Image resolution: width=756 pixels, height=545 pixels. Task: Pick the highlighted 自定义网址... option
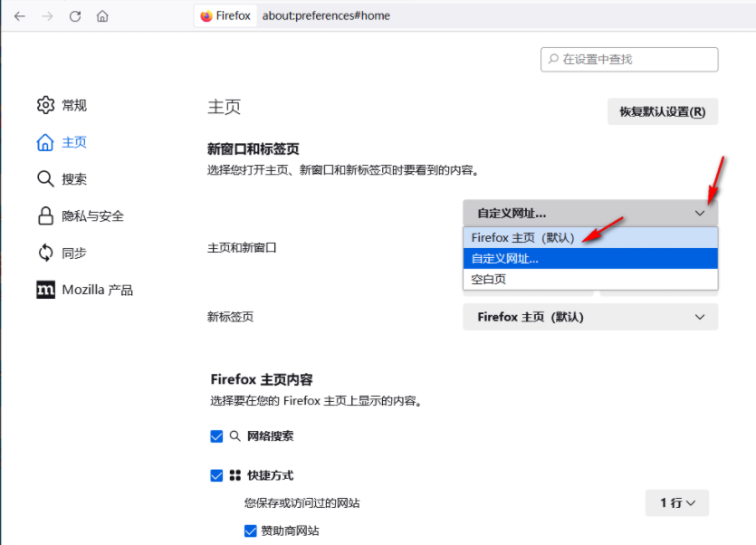point(590,259)
